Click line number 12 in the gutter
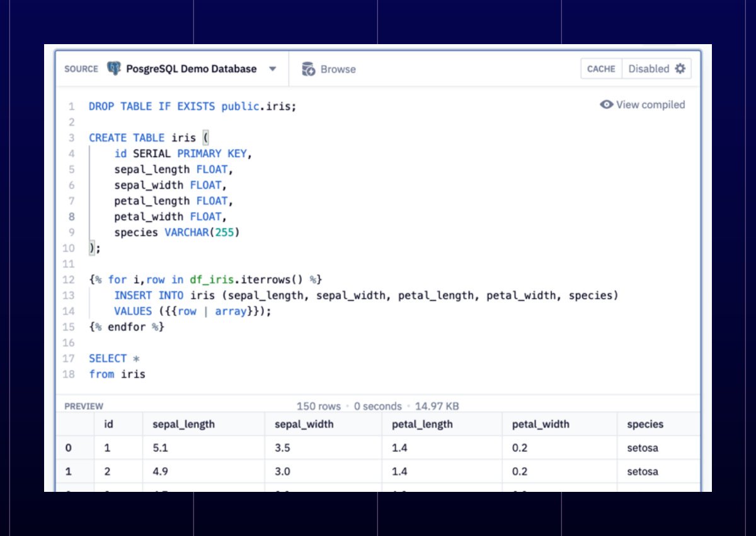Viewport: 756px width, 536px height. tap(69, 279)
